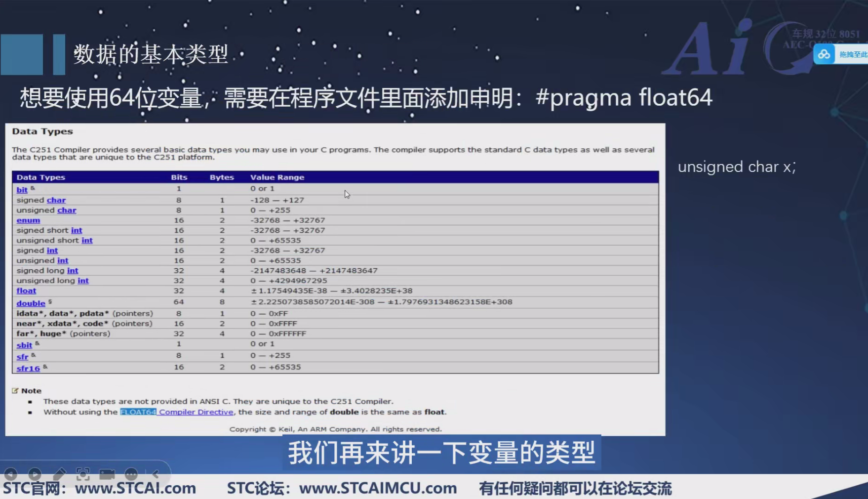Follow the double data type link
The height and width of the screenshot is (499, 868).
pyautogui.click(x=31, y=303)
